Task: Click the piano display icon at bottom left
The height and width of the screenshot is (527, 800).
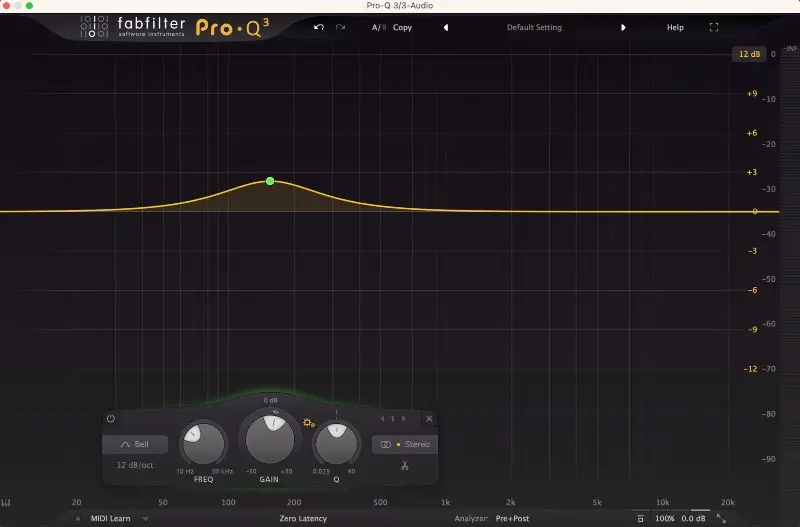Action: [x=6, y=502]
